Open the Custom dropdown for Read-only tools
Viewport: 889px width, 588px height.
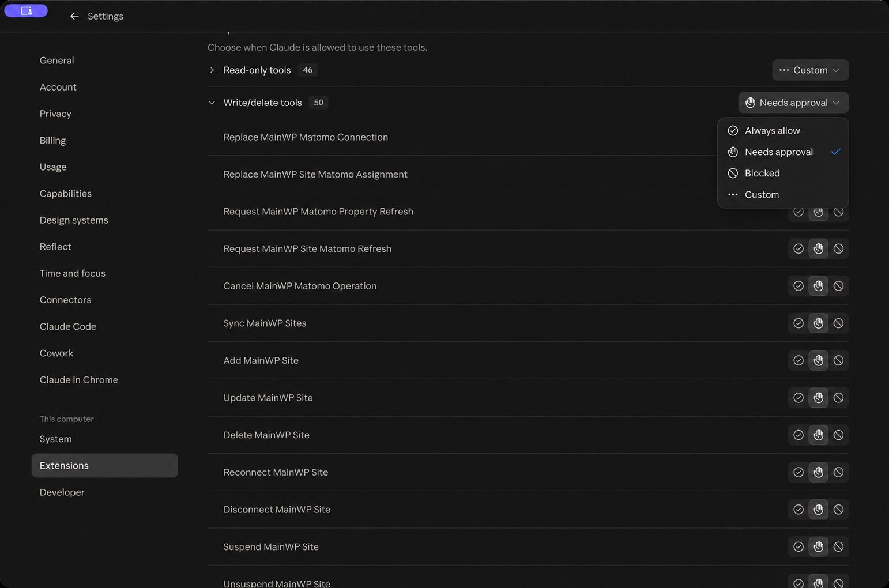[x=810, y=70]
